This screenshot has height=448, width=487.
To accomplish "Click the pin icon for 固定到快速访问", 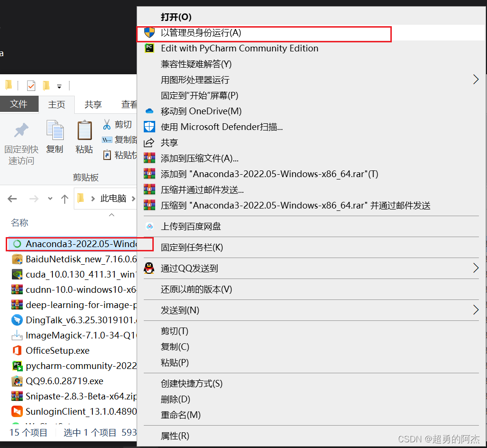I will [x=21, y=130].
